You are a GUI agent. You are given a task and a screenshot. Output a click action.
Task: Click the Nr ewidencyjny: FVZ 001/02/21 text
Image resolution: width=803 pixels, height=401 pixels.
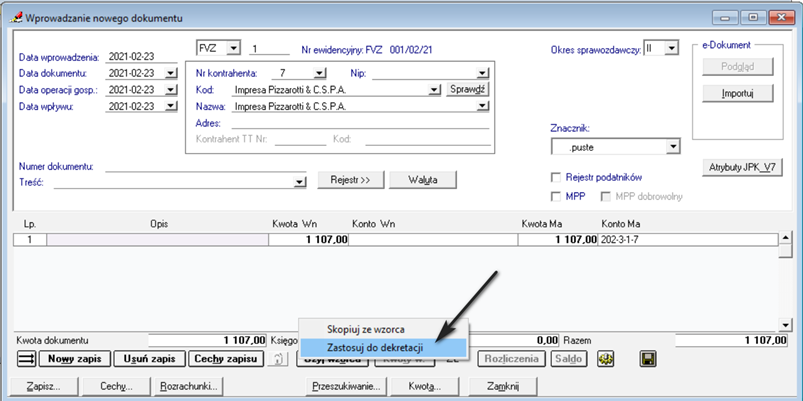click(x=367, y=50)
